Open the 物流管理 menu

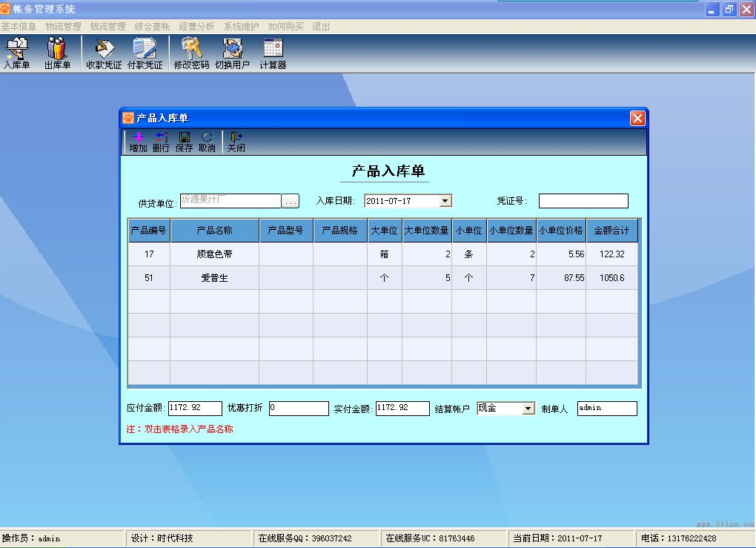coord(63,27)
